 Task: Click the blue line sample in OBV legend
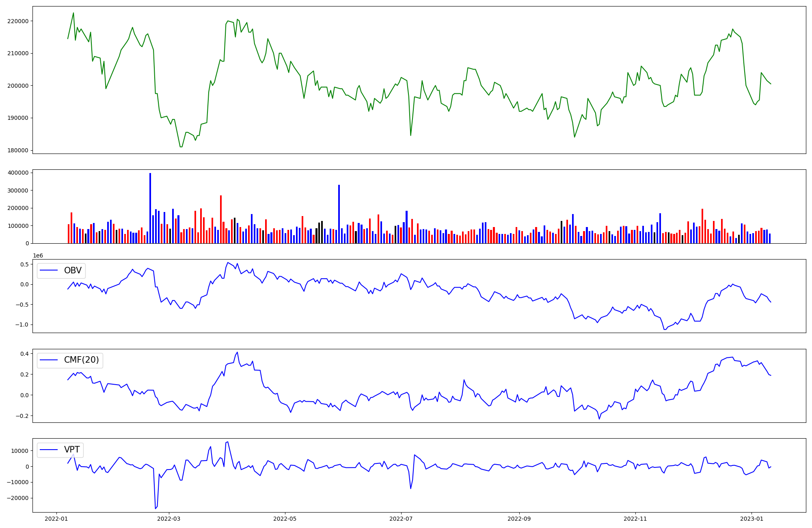[x=49, y=270]
